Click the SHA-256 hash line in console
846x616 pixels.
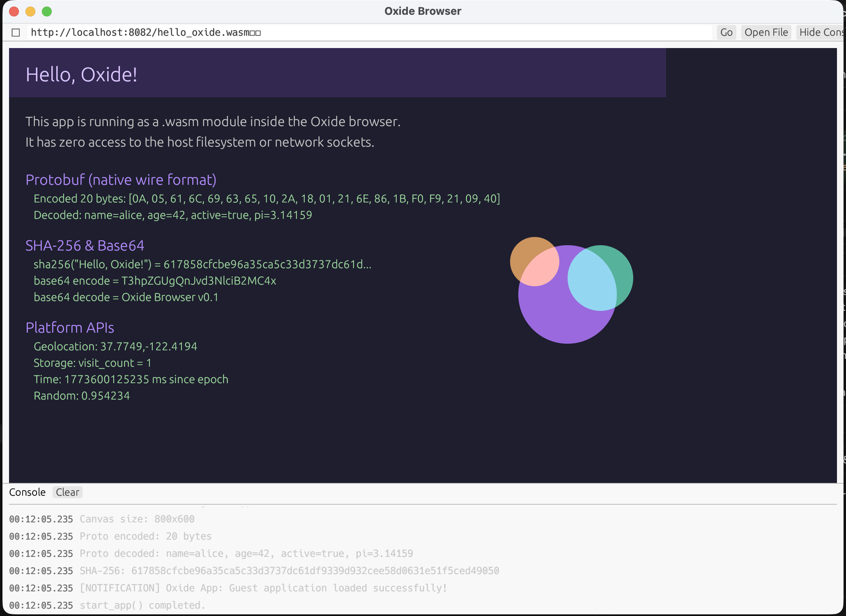tap(287, 570)
